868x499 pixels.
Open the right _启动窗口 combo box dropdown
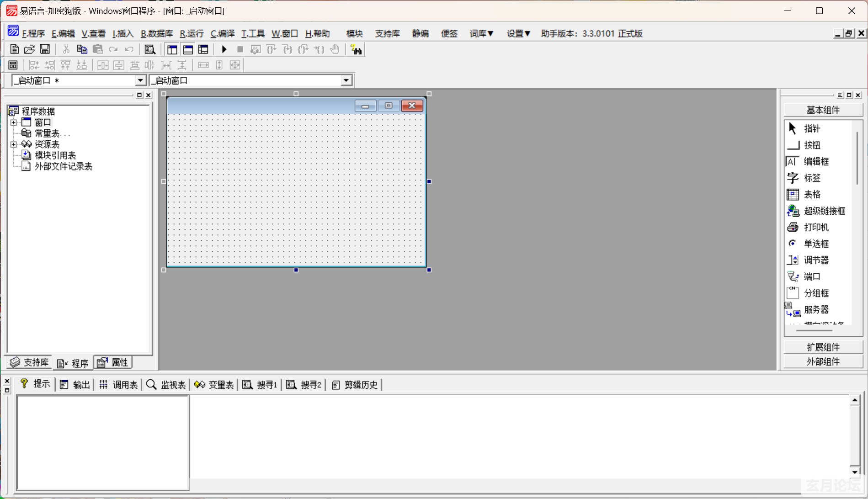click(346, 80)
